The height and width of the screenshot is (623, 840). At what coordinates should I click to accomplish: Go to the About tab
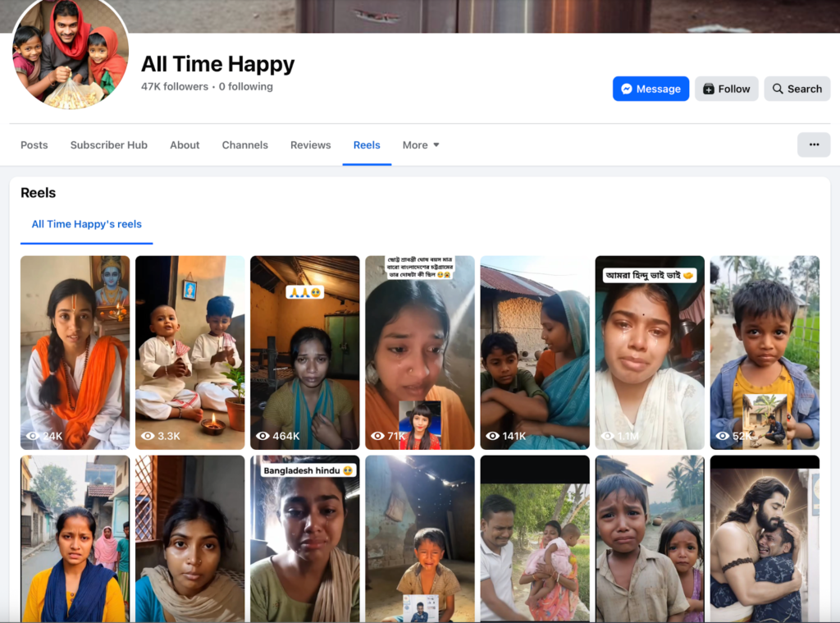(185, 145)
